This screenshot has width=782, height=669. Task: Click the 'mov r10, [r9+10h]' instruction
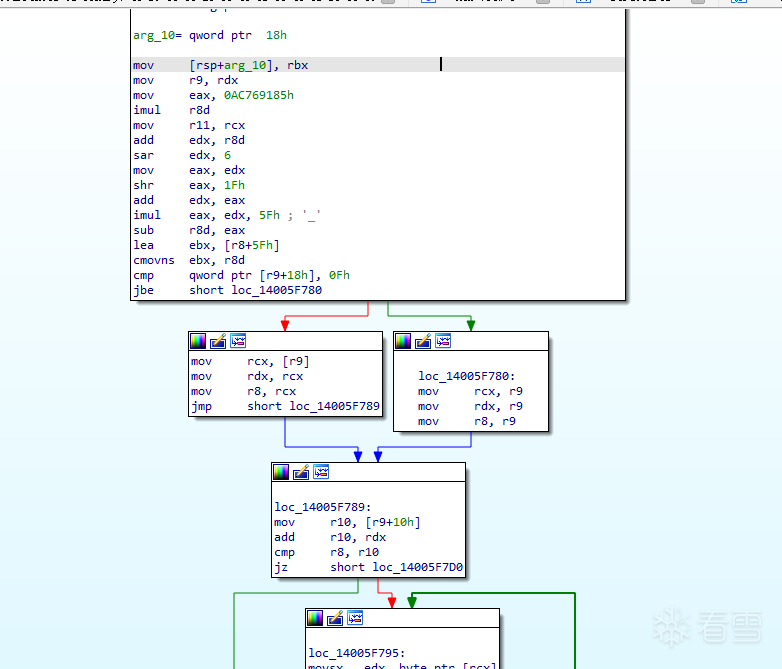(x=347, y=522)
